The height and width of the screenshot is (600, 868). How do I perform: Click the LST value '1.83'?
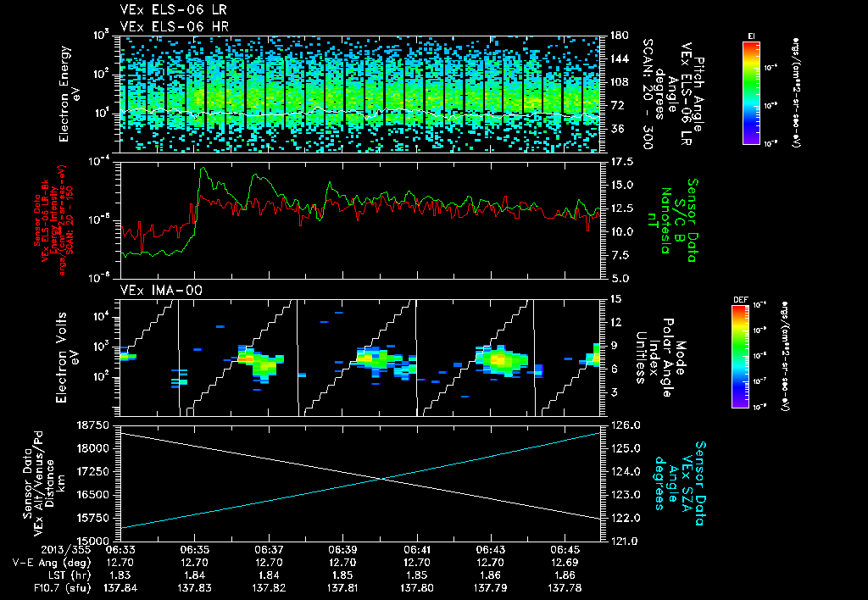point(120,575)
